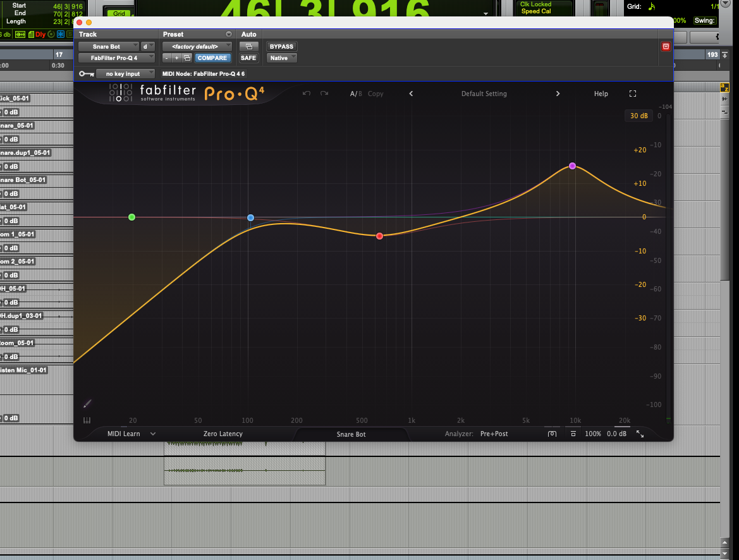This screenshot has height=560, width=739.
Task: Select the purple EQ band at 10k
Action: (572, 166)
